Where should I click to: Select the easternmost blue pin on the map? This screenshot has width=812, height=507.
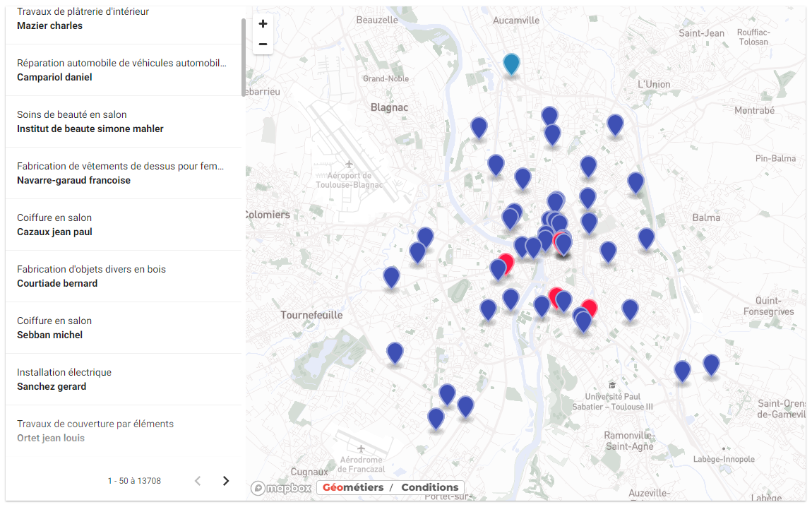tap(711, 364)
